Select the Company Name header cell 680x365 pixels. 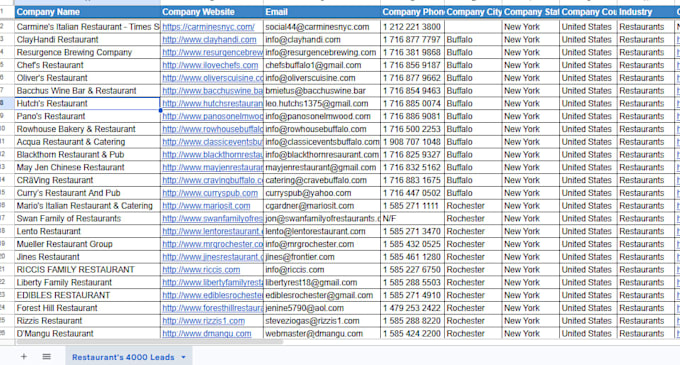click(88, 12)
